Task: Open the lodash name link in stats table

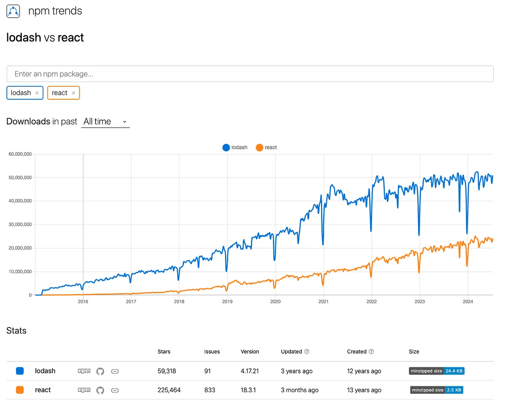Action: pos(45,371)
